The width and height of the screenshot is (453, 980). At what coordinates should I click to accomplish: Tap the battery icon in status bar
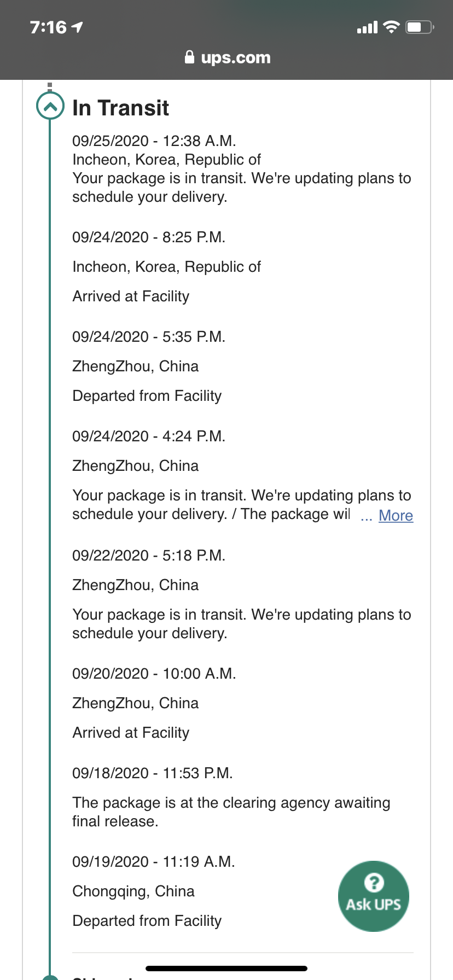420,27
